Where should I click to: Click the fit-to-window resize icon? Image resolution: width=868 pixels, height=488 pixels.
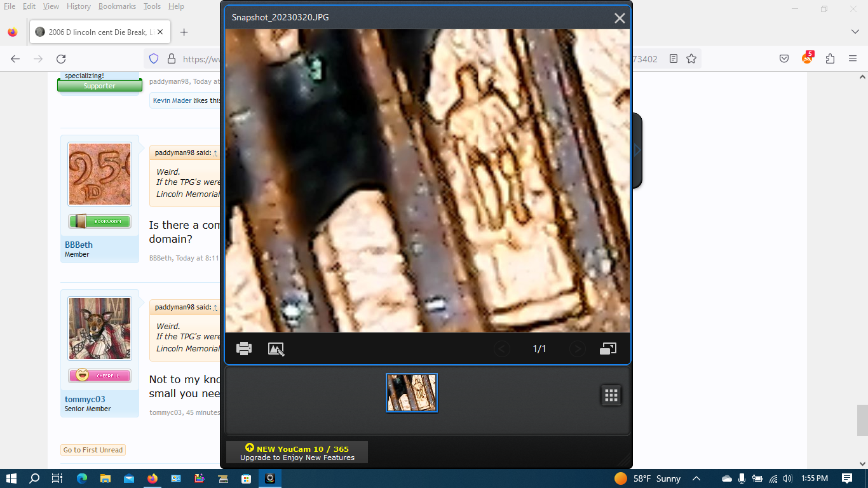[608, 348]
